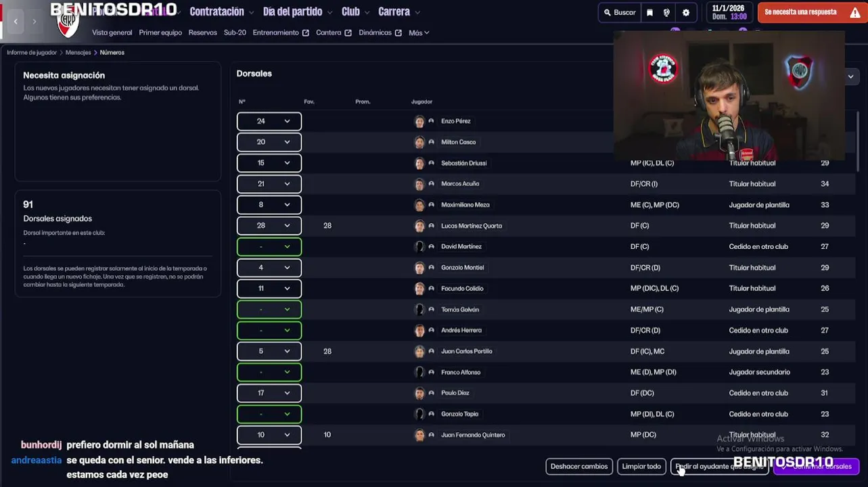Image resolution: width=868 pixels, height=487 pixels.
Task: Click the Buscar search box
Action: click(x=620, y=12)
